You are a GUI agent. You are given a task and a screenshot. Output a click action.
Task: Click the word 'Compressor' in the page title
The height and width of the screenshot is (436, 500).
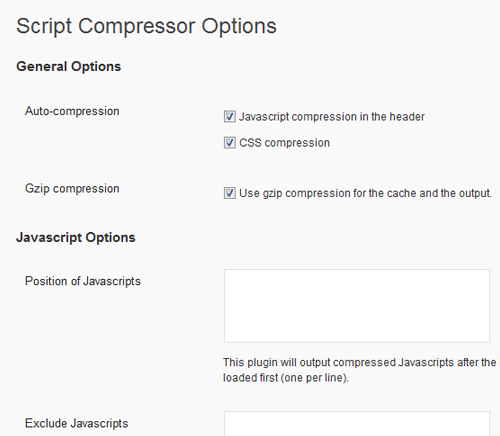click(x=136, y=26)
